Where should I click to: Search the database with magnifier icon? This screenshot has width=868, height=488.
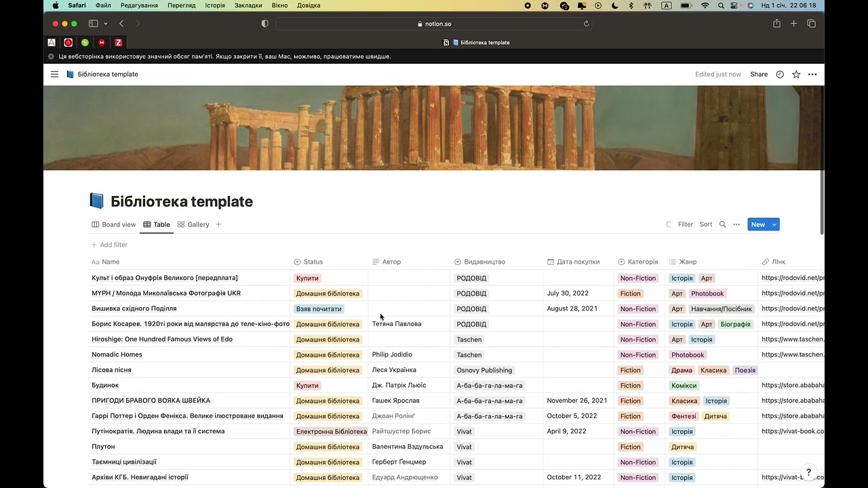[x=722, y=224]
